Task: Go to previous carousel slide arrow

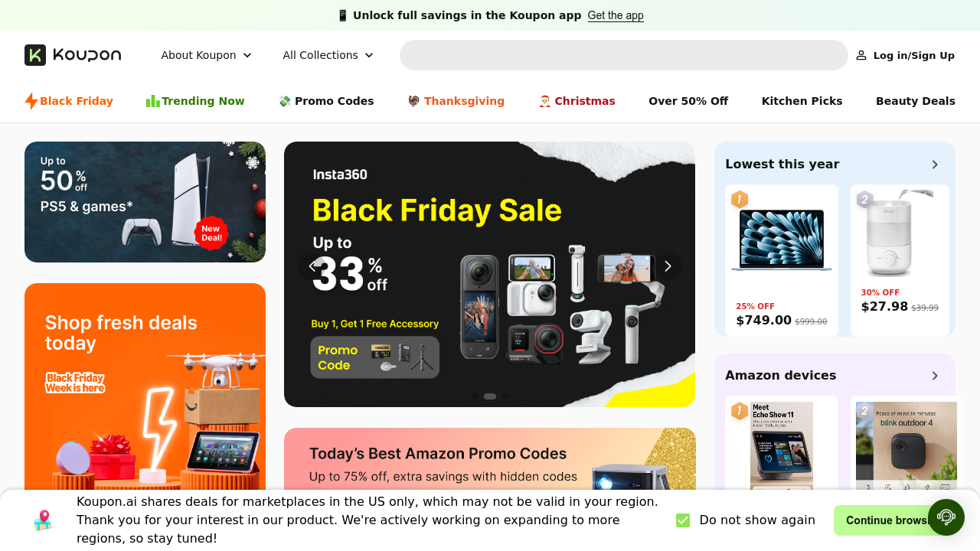Action: pyautogui.click(x=312, y=266)
